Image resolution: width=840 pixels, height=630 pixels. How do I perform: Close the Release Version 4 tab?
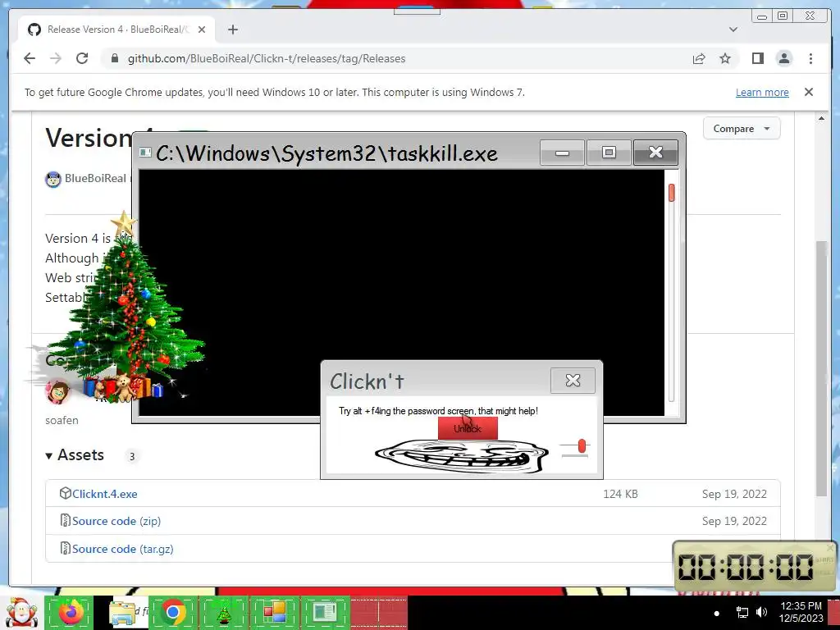202,30
